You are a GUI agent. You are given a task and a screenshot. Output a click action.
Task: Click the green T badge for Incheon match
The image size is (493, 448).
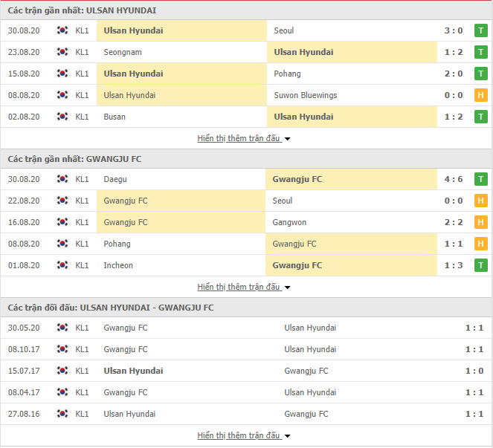coord(481,265)
